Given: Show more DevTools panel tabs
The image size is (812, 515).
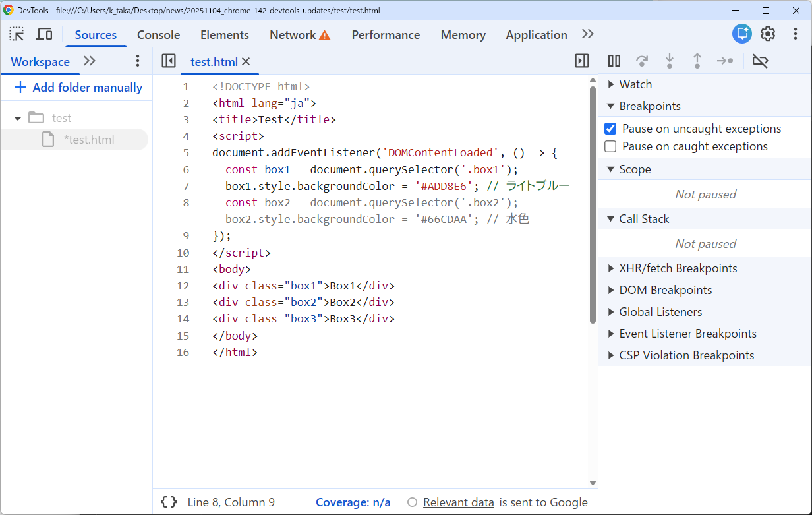Looking at the screenshot, I should pyautogui.click(x=587, y=34).
